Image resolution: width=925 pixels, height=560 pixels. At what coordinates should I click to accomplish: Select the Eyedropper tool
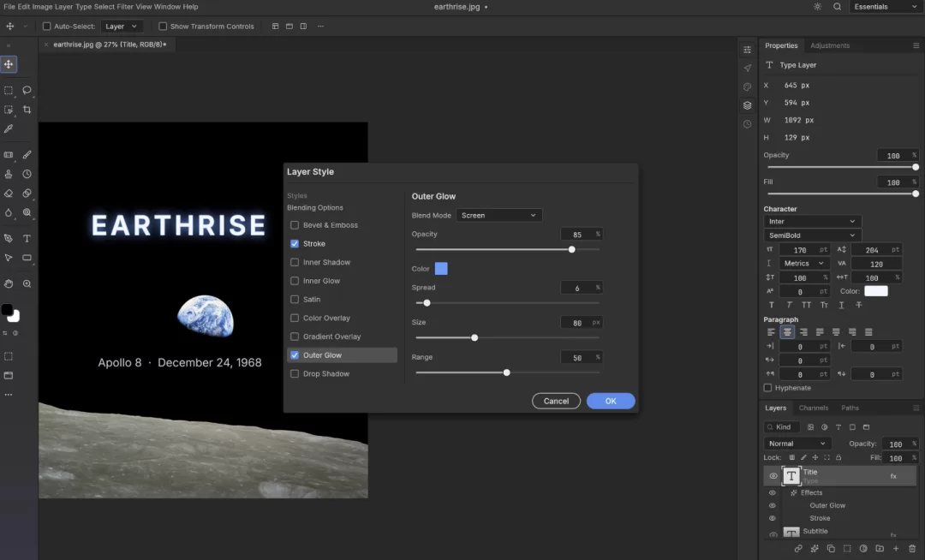(9, 128)
